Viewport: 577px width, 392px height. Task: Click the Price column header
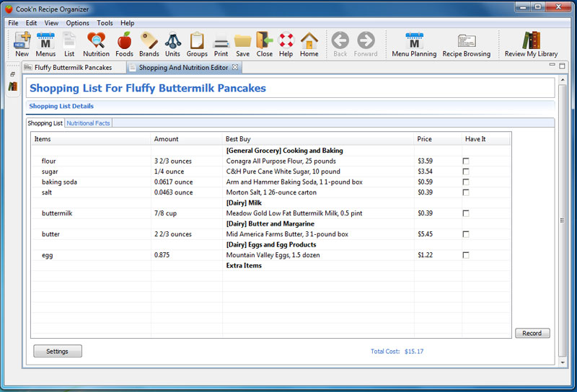coord(438,139)
